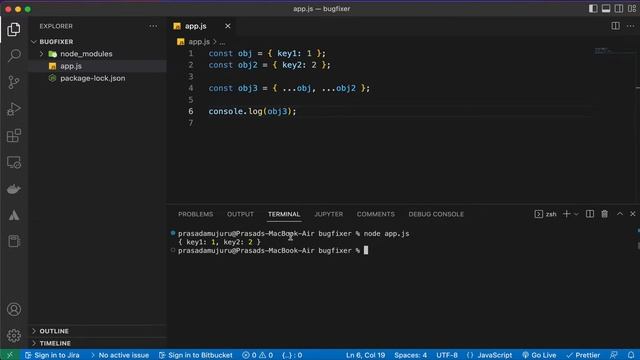Open the Accounts menu icon
This screenshot has width=640, height=360.
click(x=14, y=309)
